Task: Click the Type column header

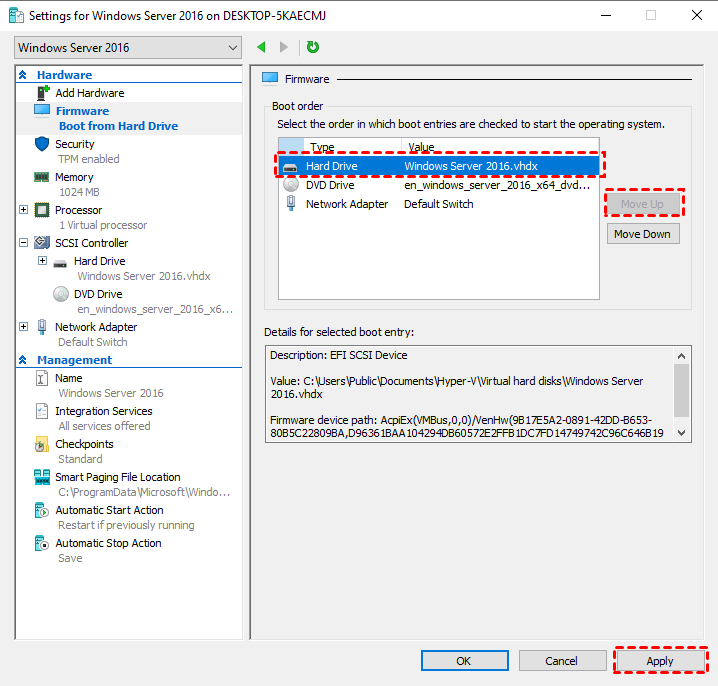Action: tap(353, 147)
